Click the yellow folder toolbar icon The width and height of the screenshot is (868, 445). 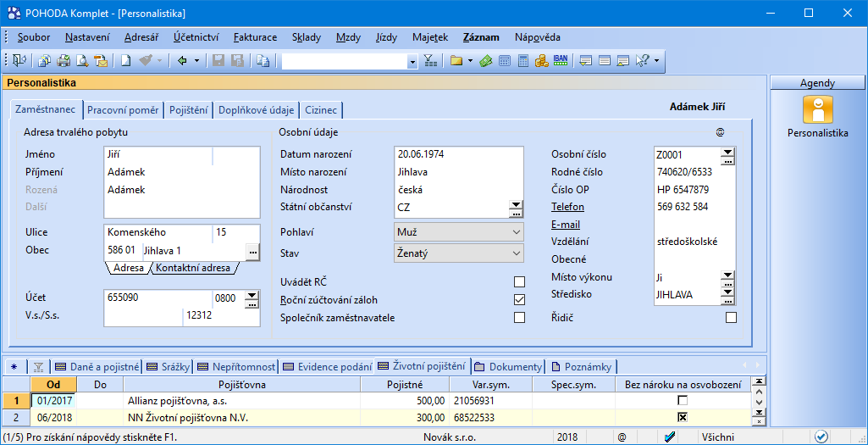456,61
